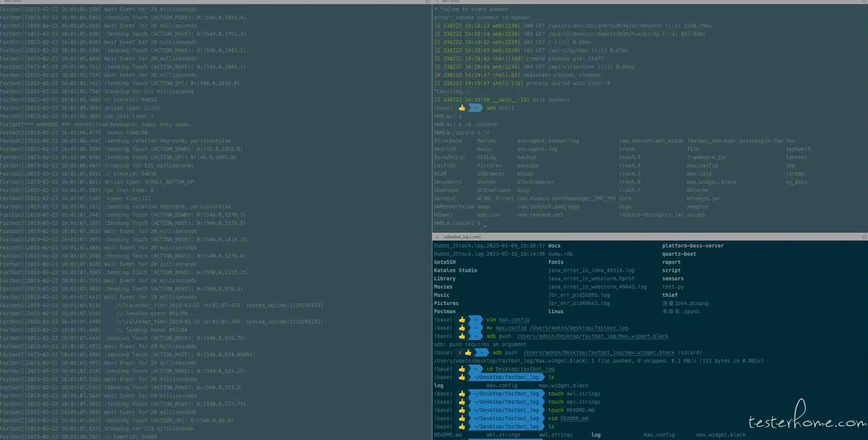Screen dimensions: 868x440
Task: Click 'fastbot_com.hpbr.bosszhipin.fbm' file name
Action: [735, 141]
